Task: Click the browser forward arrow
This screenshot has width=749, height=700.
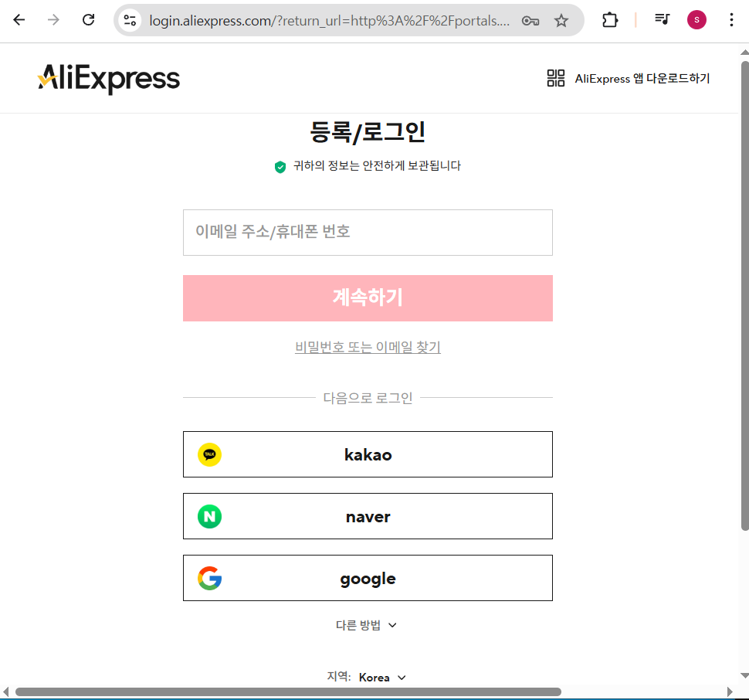Action: point(53,20)
